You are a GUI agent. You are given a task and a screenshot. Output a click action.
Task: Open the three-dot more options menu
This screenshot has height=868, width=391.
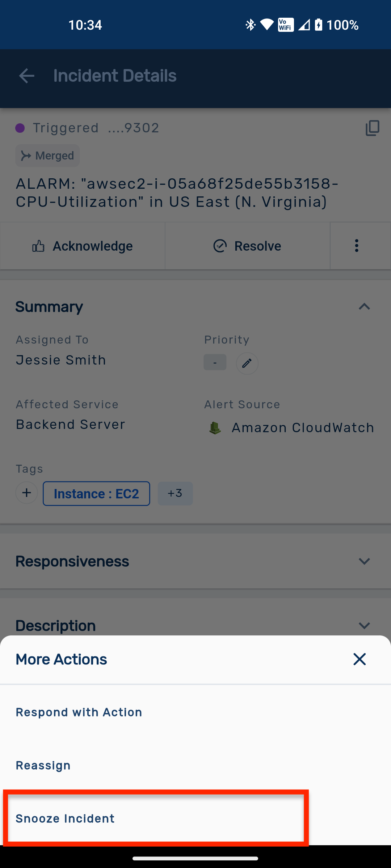[357, 246]
